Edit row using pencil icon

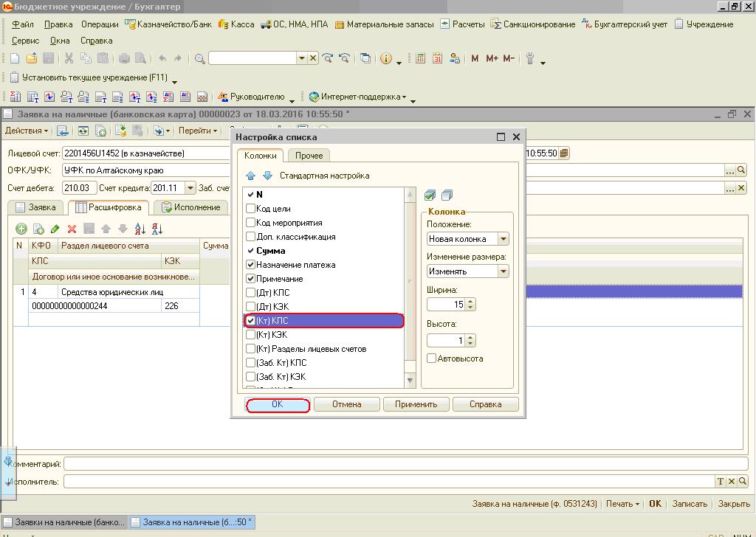tap(55, 229)
